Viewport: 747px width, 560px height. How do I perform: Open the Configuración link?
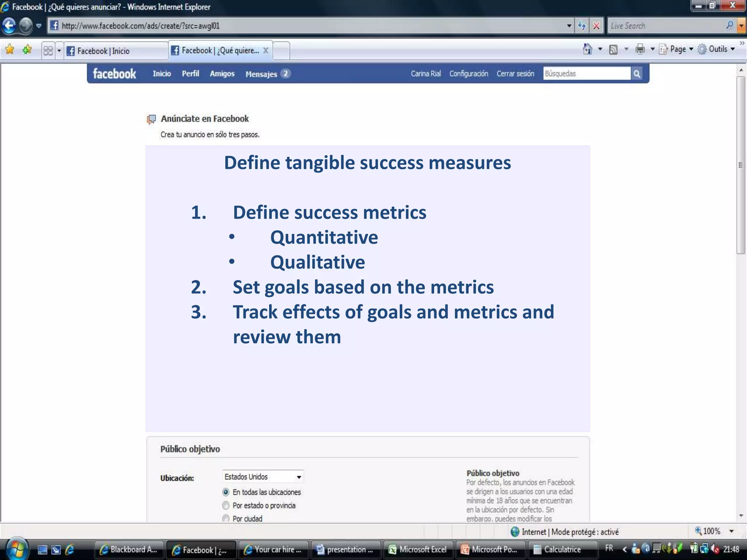468,74
